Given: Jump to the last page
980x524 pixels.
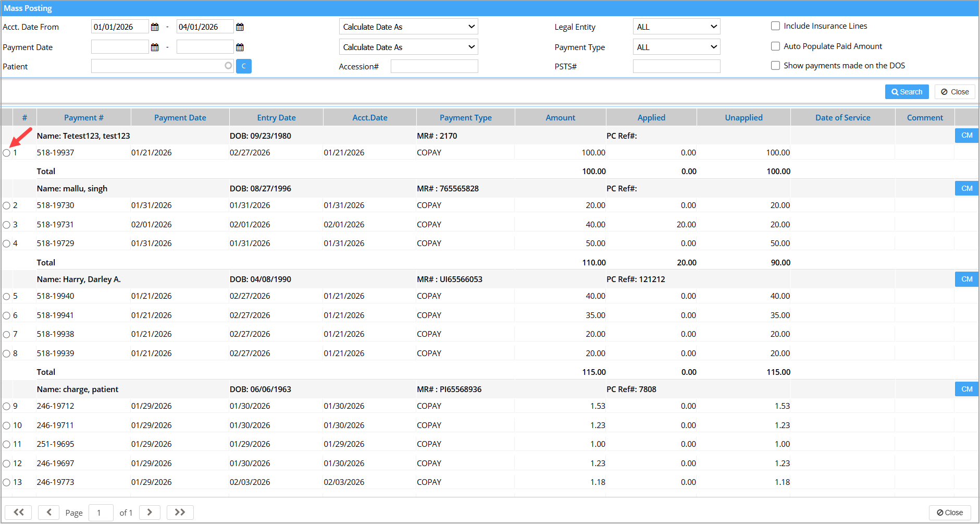Looking at the screenshot, I should coord(180,513).
